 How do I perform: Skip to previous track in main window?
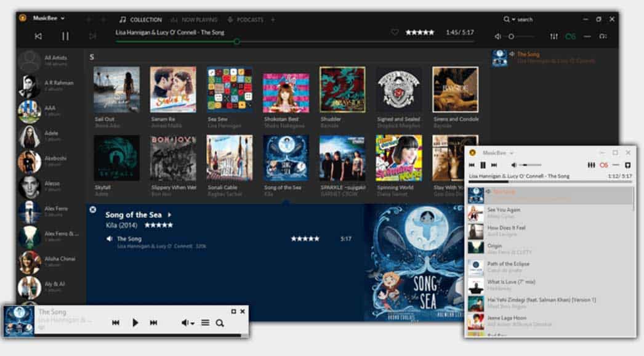(38, 36)
